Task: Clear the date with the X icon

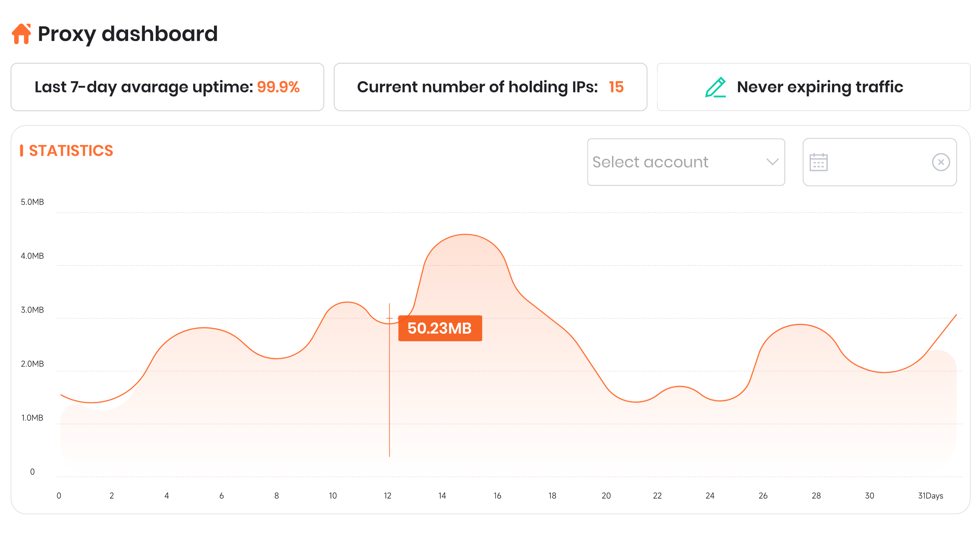Action: click(941, 162)
